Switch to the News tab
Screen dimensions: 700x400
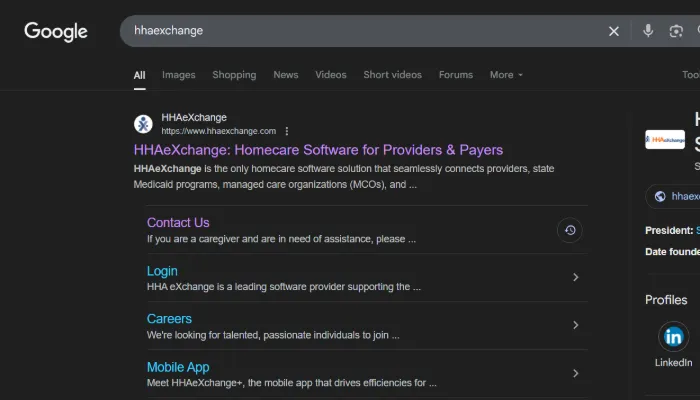click(286, 75)
